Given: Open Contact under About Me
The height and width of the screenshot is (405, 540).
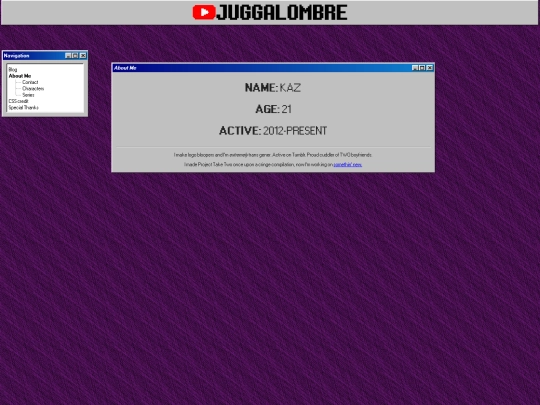Looking at the screenshot, I should click(30, 82).
